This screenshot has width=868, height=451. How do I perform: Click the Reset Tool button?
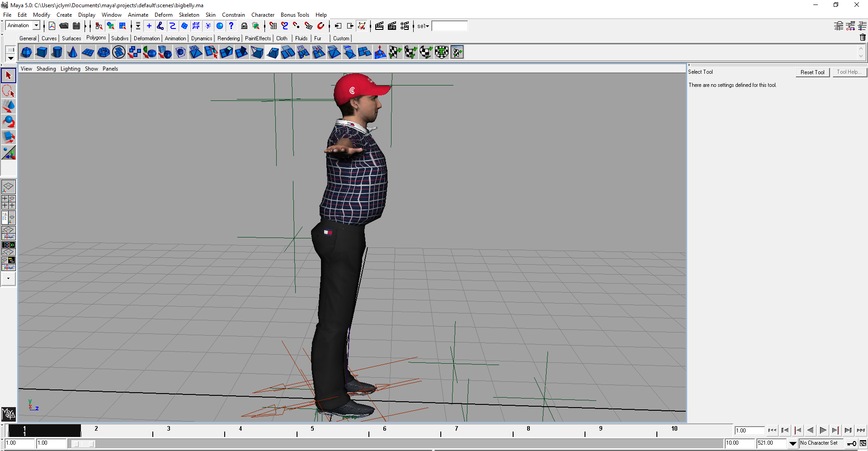click(812, 72)
